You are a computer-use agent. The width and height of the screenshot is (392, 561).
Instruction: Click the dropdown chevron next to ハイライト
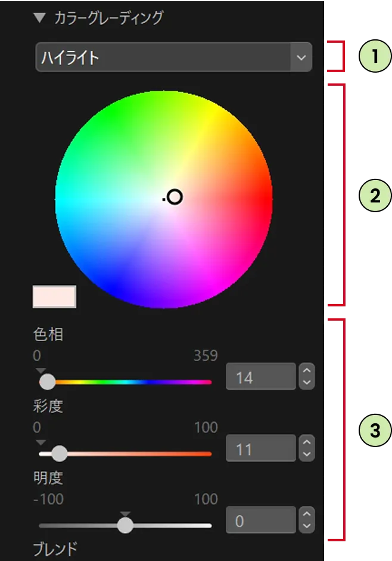coord(301,57)
